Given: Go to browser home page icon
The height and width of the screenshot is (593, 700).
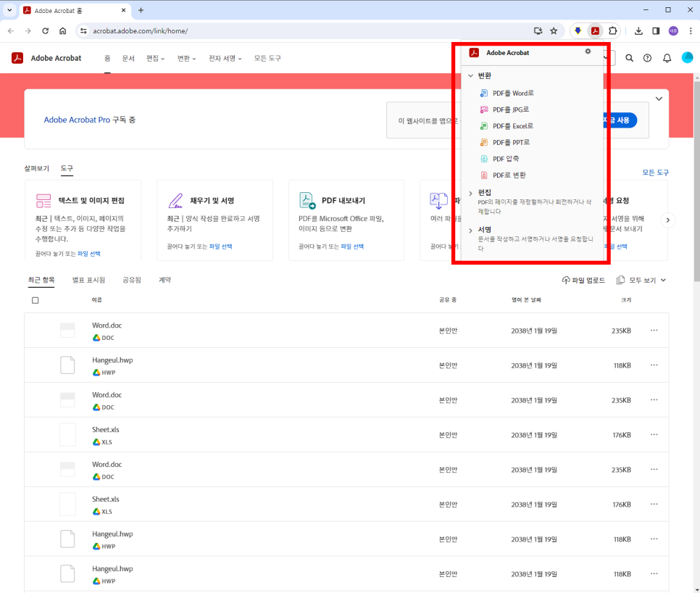Looking at the screenshot, I should pos(62,31).
